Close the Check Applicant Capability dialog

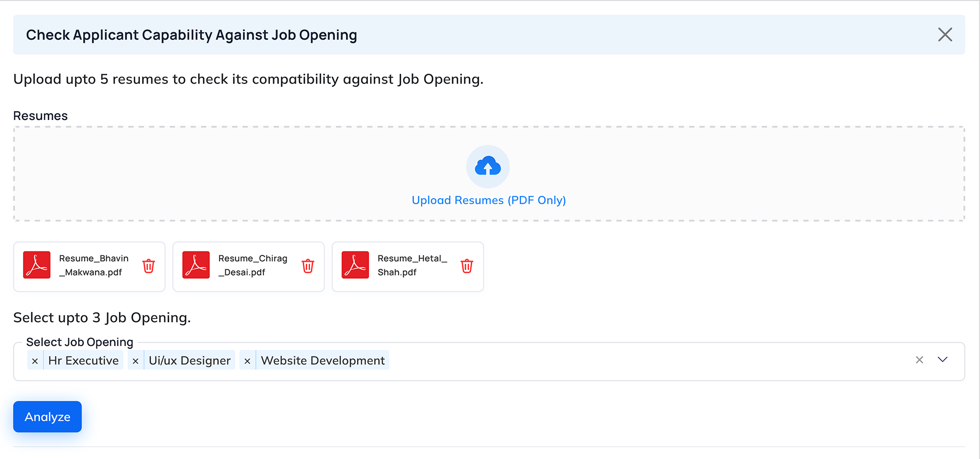945,35
